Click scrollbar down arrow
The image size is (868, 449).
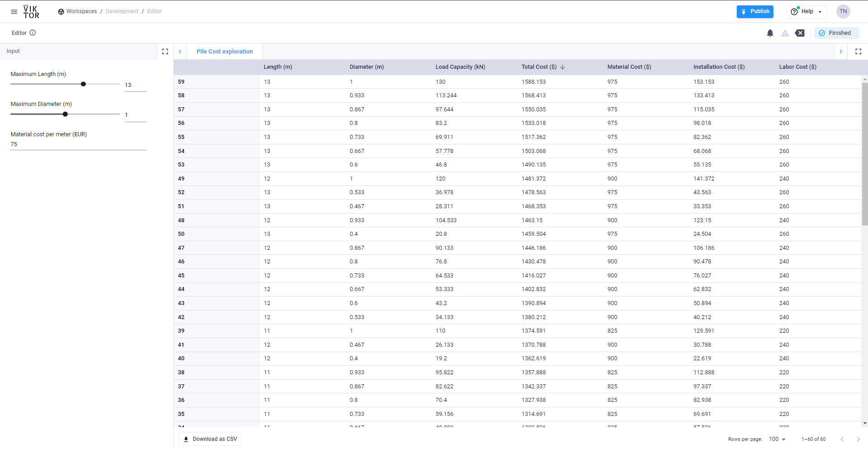click(x=865, y=424)
